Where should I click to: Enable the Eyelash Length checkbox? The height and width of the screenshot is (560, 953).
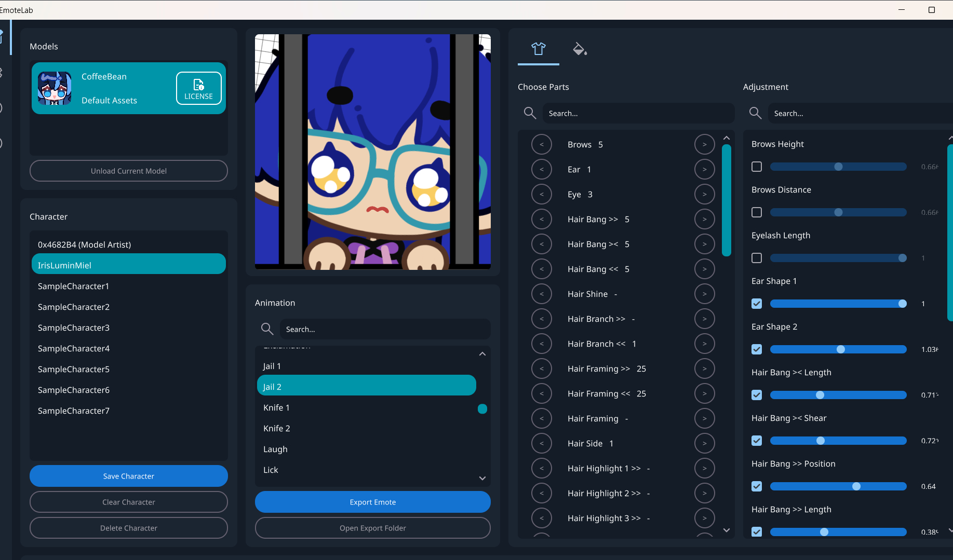[757, 258]
